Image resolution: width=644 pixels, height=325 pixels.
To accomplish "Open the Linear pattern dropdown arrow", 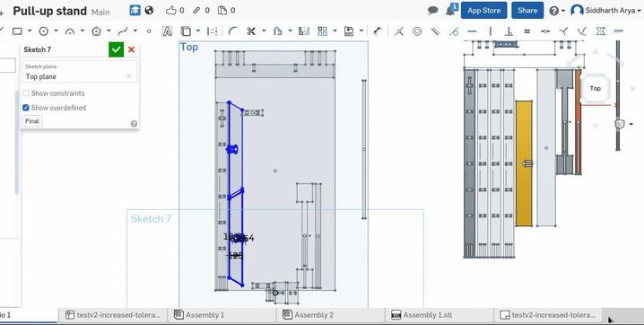I will point(335,31).
